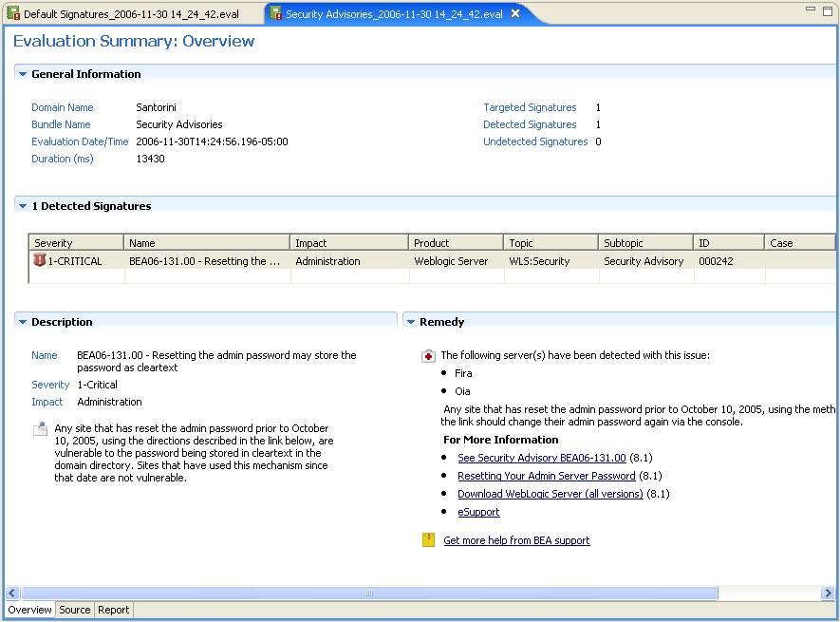Collapse the 1 Detected Signatures section
This screenshot has height=622, width=840.
[x=23, y=206]
